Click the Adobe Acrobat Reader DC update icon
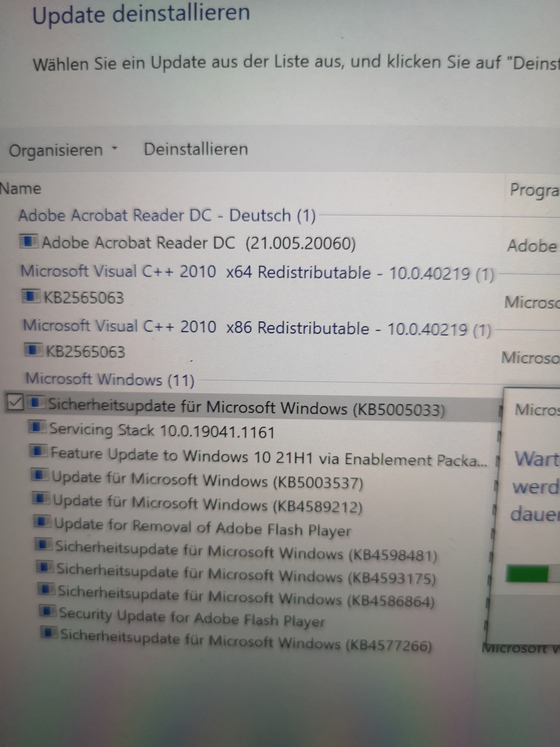 click(29, 241)
